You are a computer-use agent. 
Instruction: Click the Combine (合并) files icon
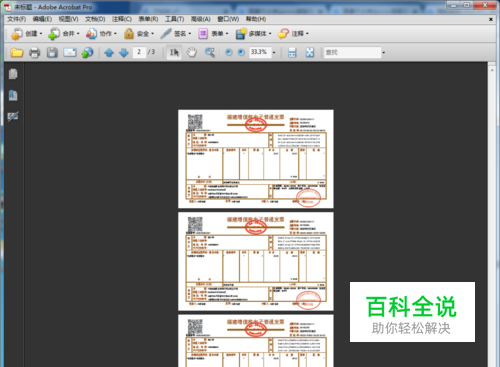click(54, 34)
